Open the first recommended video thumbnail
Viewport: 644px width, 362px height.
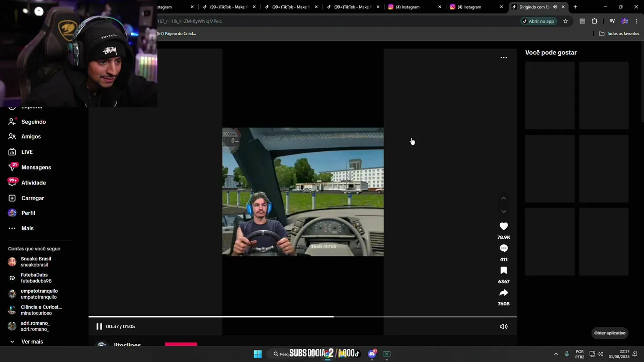click(550, 96)
